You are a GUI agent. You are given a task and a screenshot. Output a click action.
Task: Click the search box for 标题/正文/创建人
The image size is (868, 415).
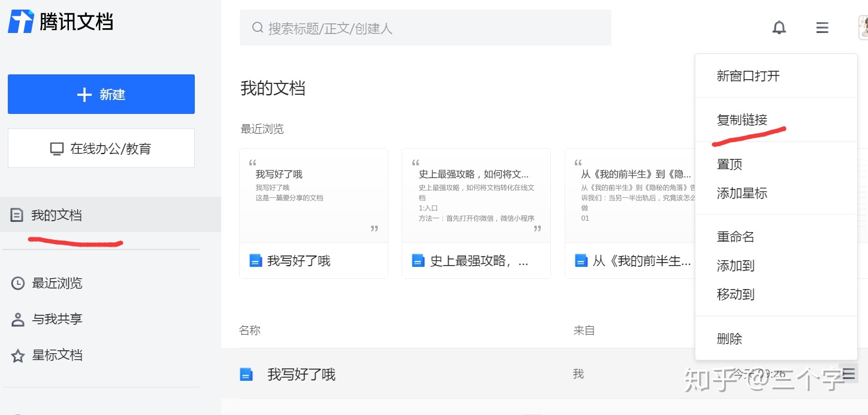(425, 28)
